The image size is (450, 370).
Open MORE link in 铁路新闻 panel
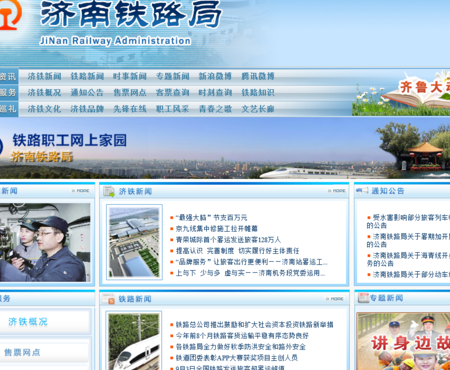click(x=335, y=299)
